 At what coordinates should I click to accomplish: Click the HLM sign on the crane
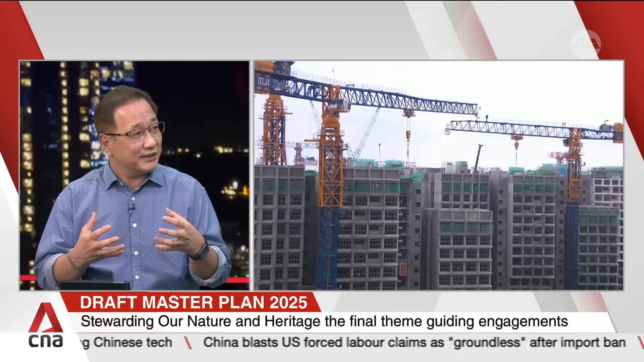point(264,81)
